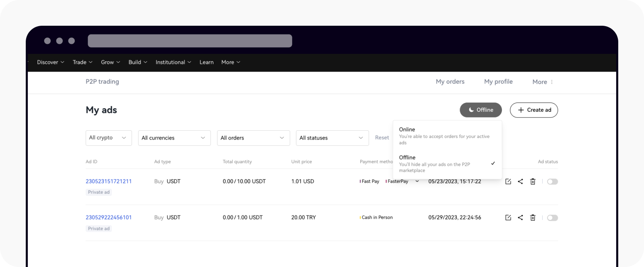This screenshot has height=267, width=644.
Task: Toggle status switch for ad 230529222456101
Action: click(x=553, y=218)
